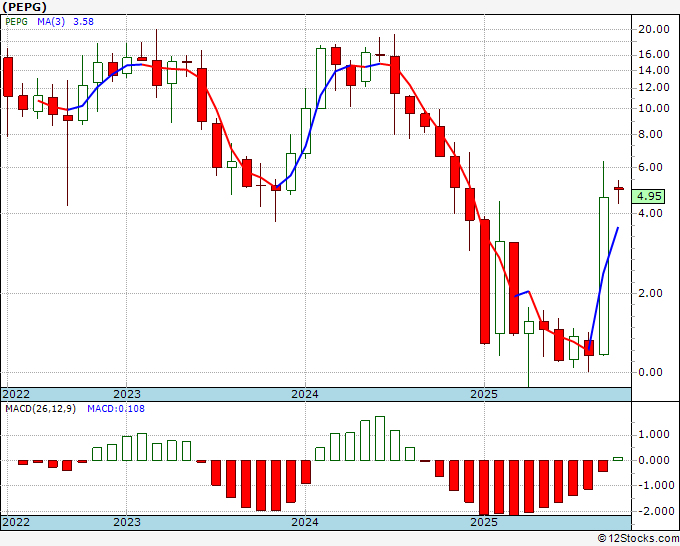Click the 12.00 price axis label
This screenshot has height=546, width=680.
(654, 88)
